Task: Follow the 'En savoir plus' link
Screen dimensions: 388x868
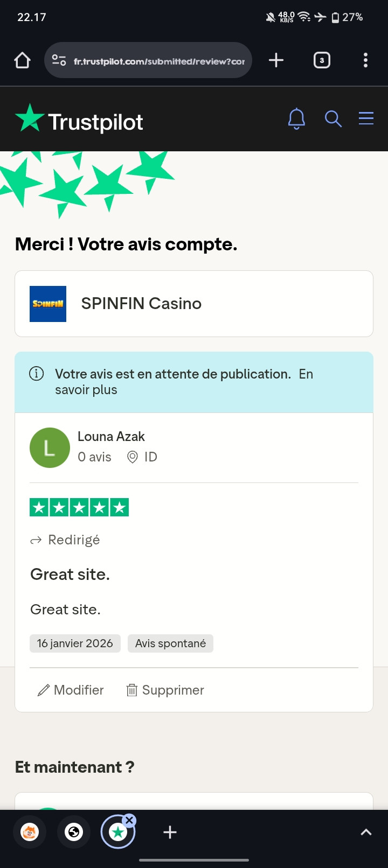Action: tap(184, 382)
